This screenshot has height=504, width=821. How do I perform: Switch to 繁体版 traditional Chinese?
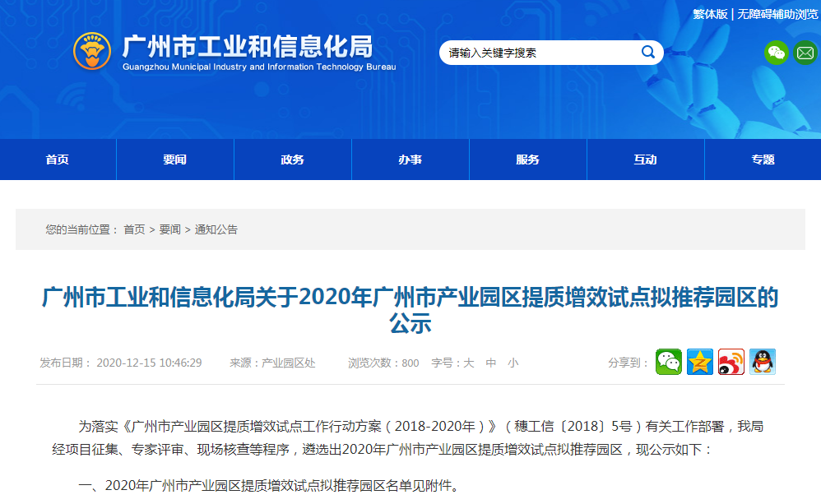710,14
